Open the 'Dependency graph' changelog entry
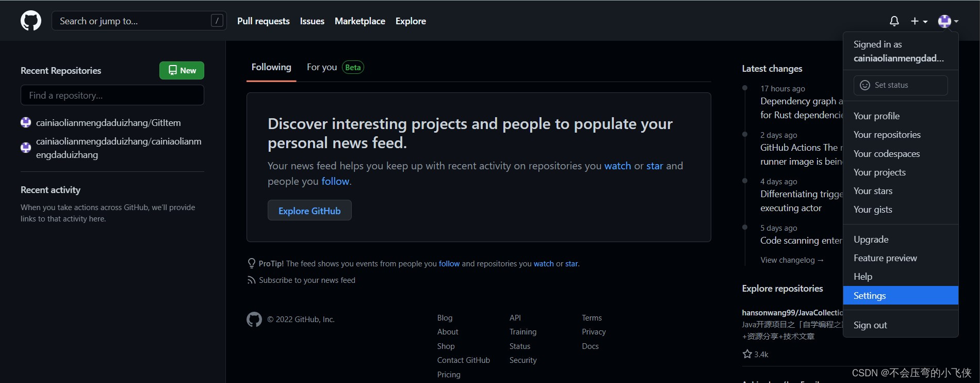The width and height of the screenshot is (980, 383). coord(802,108)
